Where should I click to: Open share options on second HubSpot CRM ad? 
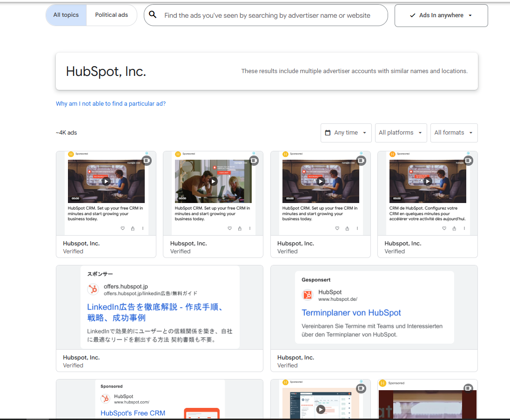(240, 228)
